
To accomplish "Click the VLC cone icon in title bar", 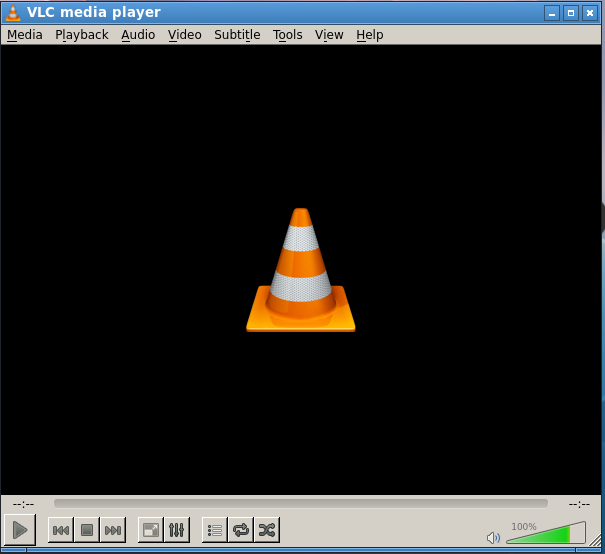I will 13,12.
